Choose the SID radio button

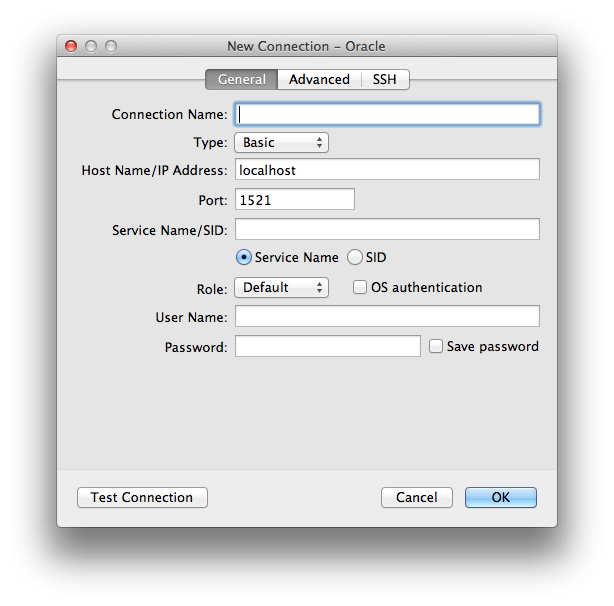point(355,258)
